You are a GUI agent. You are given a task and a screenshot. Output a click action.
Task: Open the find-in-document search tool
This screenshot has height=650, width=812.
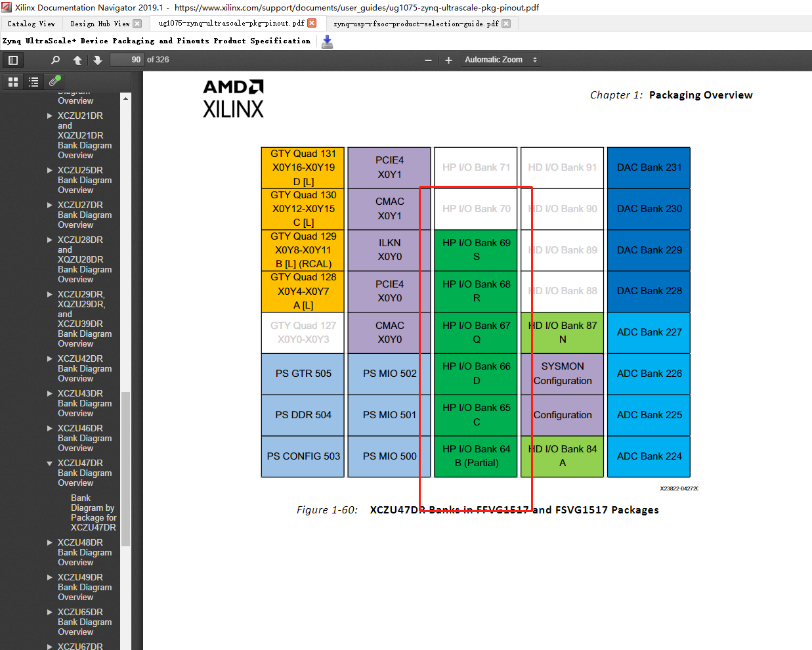click(55, 60)
